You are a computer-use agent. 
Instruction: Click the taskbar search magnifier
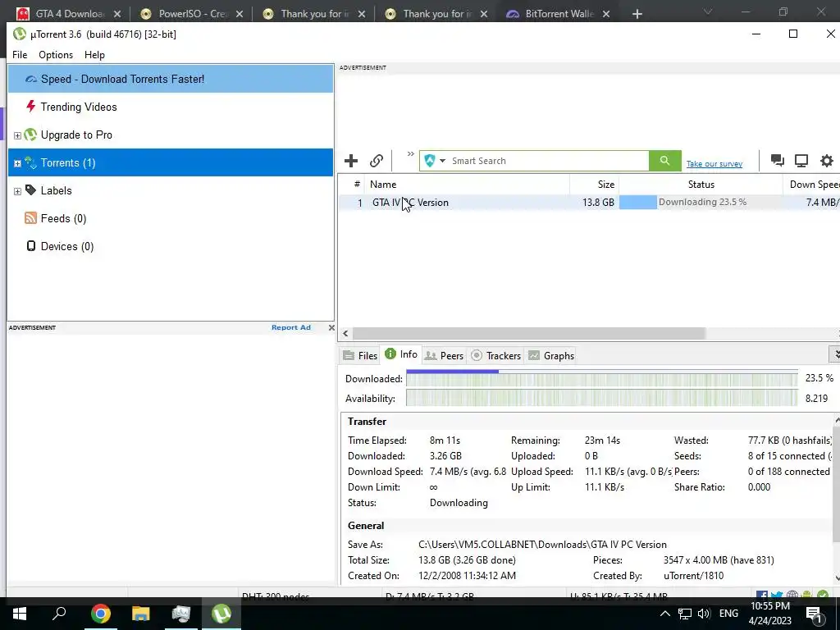pyautogui.click(x=59, y=614)
